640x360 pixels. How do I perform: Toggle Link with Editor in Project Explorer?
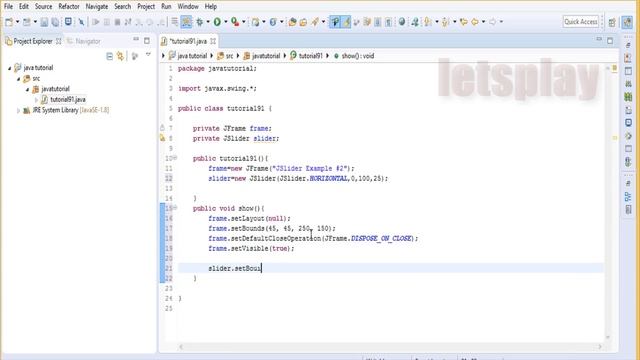[x=120, y=56]
